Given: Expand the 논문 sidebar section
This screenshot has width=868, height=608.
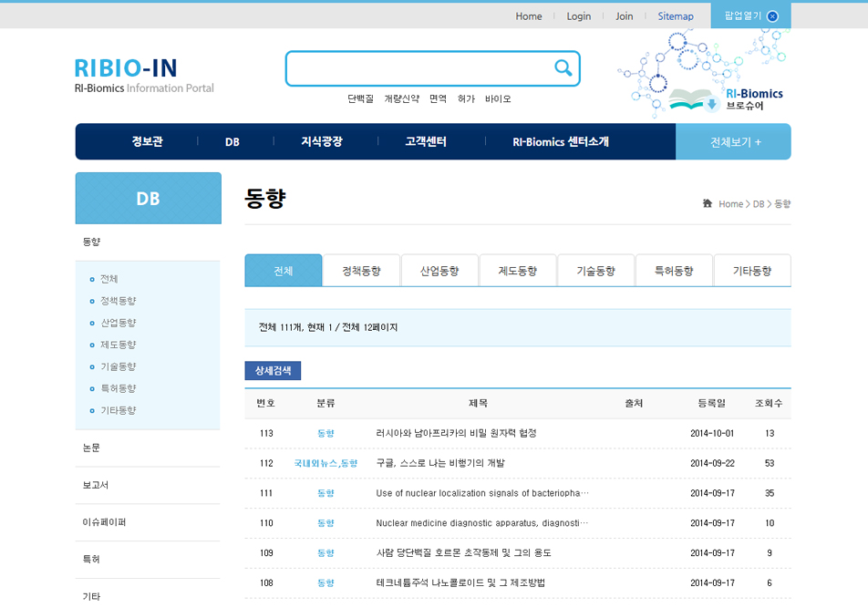Looking at the screenshot, I should (92, 448).
